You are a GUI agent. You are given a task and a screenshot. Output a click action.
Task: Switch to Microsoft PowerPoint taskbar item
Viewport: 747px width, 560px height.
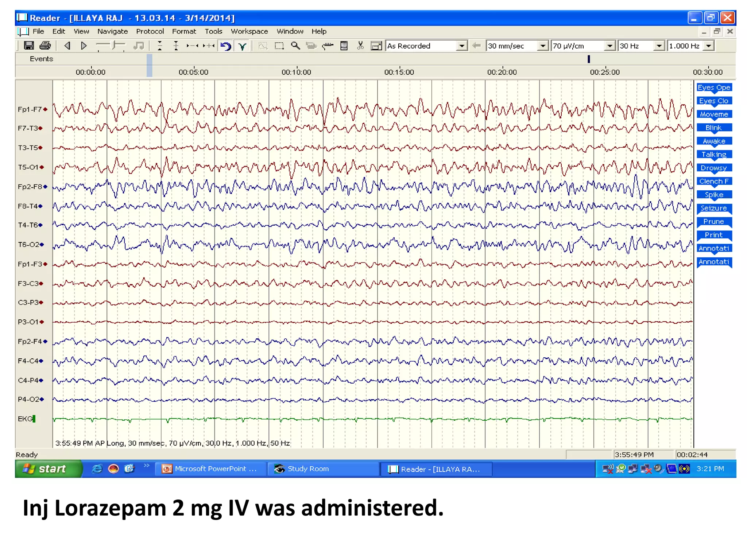(x=211, y=469)
